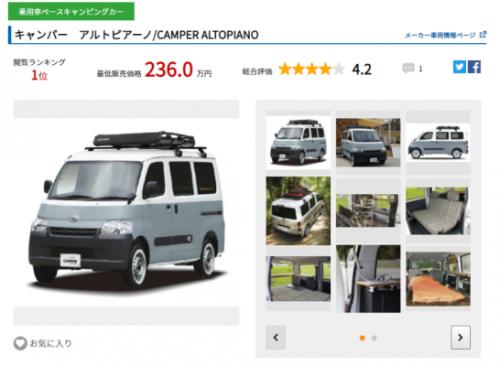The height and width of the screenshot is (366, 500).
Task: Go to next thumbnail page arrow
Action: coord(461,337)
